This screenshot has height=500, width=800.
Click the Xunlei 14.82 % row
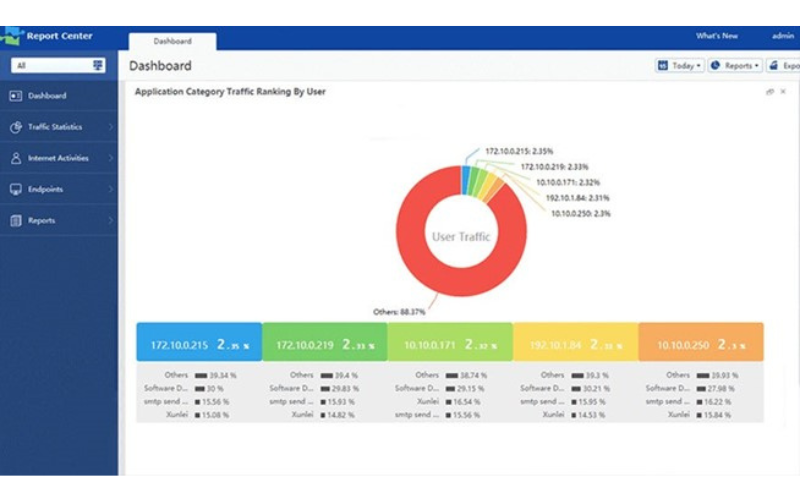pyautogui.click(x=323, y=415)
